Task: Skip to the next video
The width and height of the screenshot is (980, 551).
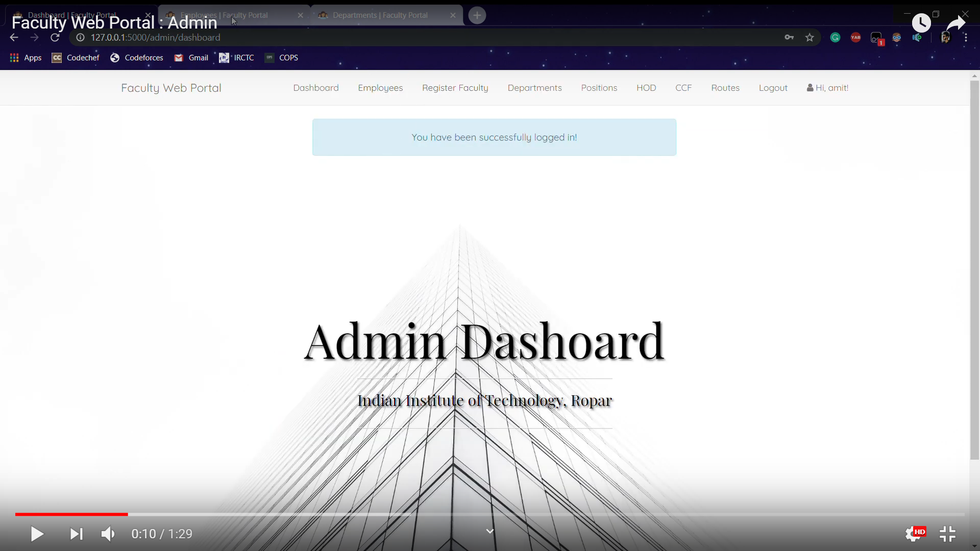Action: pyautogui.click(x=76, y=534)
